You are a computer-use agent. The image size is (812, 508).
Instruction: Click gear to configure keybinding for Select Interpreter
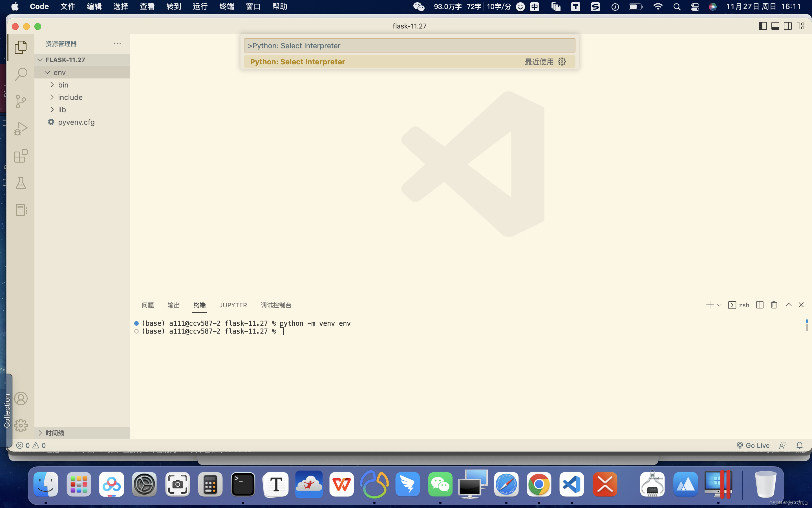pos(562,62)
